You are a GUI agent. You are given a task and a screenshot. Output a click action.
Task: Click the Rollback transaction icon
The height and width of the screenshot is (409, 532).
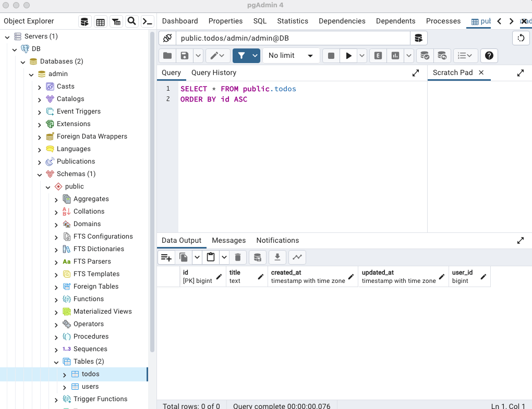pyautogui.click(x=442, y=56)
